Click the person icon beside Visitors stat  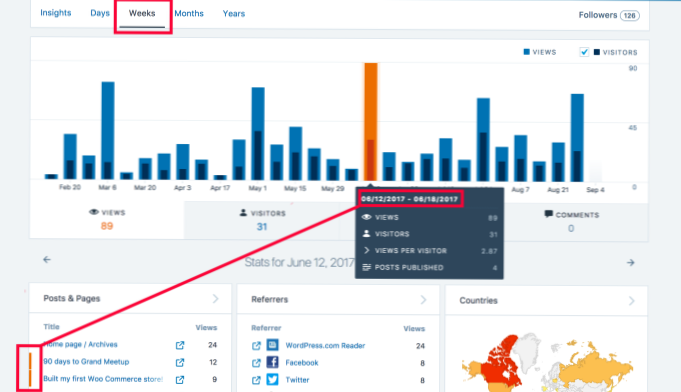click(243, 213)
